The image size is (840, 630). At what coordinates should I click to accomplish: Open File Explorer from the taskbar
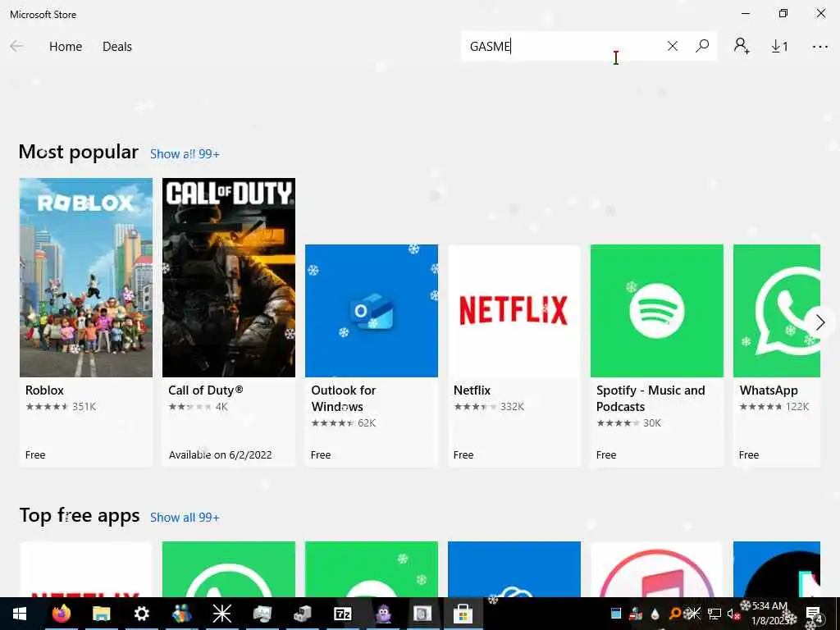tap(101, 614)
